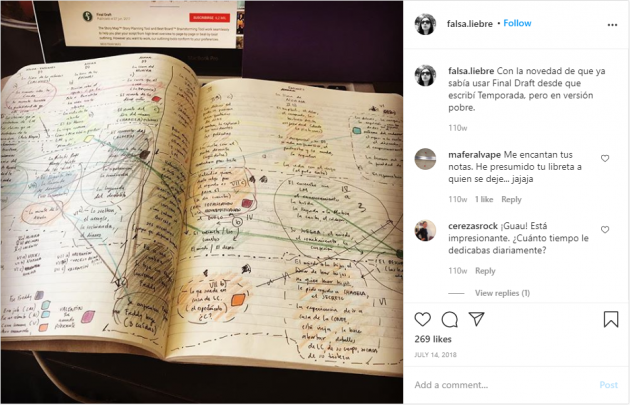View the 269 likes list
Image resolution: width=630 pixels, height=405 pixels.
(x=433, y=339)
